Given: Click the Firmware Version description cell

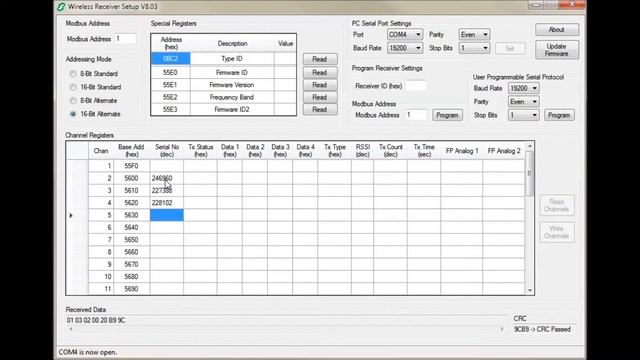Looking at the screenshot, I should click(232, 85).
